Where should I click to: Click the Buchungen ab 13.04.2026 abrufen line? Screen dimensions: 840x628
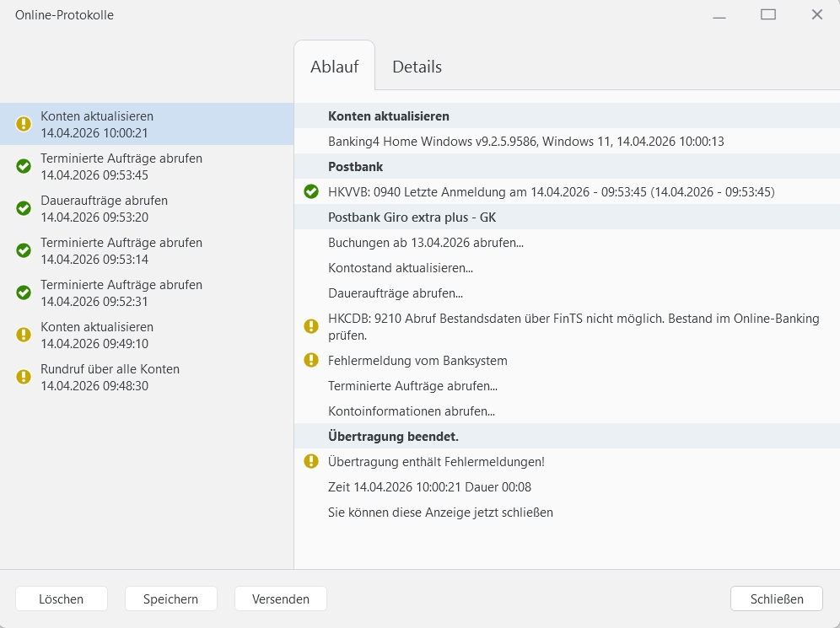(x=425, y=242)
